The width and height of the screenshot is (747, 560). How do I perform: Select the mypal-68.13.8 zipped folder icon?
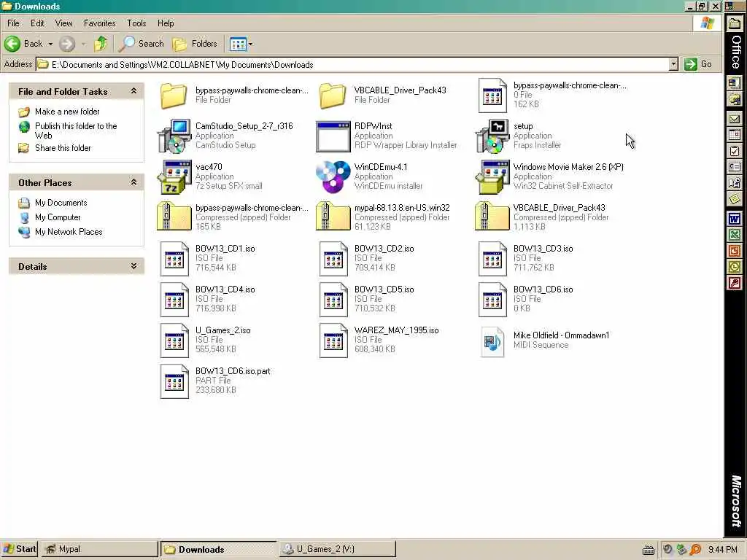click(x=333, y=217)
